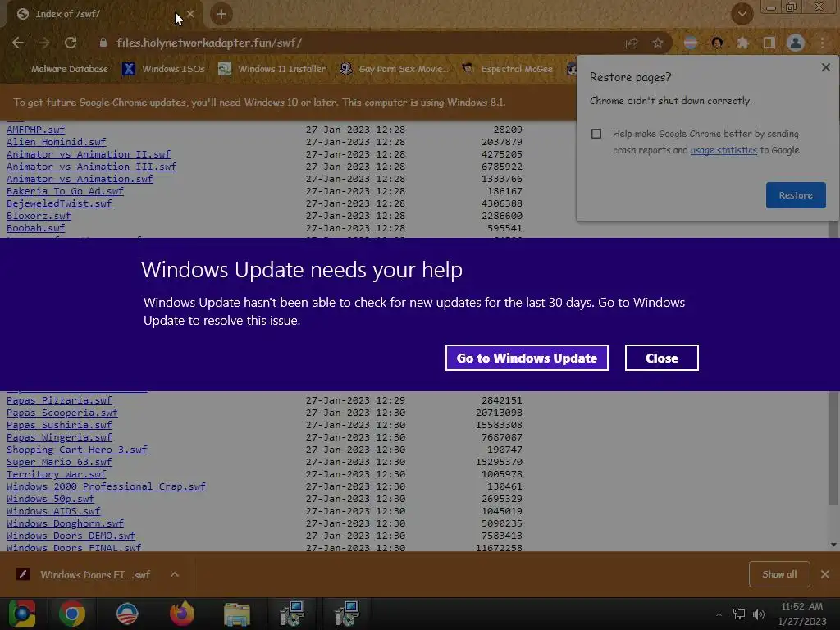Open File Explorer from the taskbar
This screenshot has height=630, width=840.
[x=237, y=614]
